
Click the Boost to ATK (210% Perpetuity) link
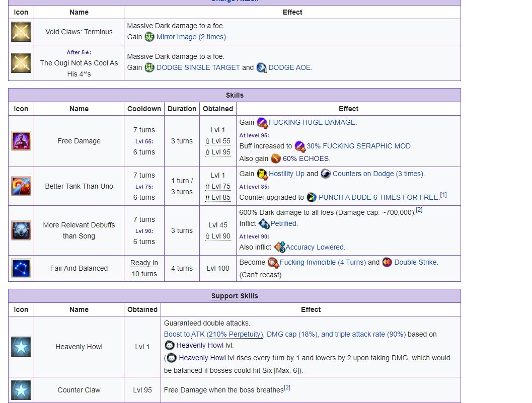click(x=213, y=334)
